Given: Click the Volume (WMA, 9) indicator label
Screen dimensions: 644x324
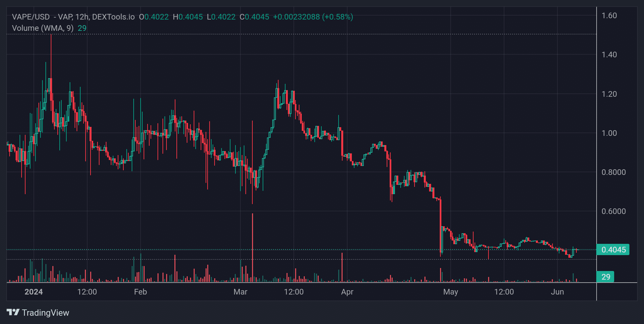Looking at the screenshot, I should [x=43, y=28].
